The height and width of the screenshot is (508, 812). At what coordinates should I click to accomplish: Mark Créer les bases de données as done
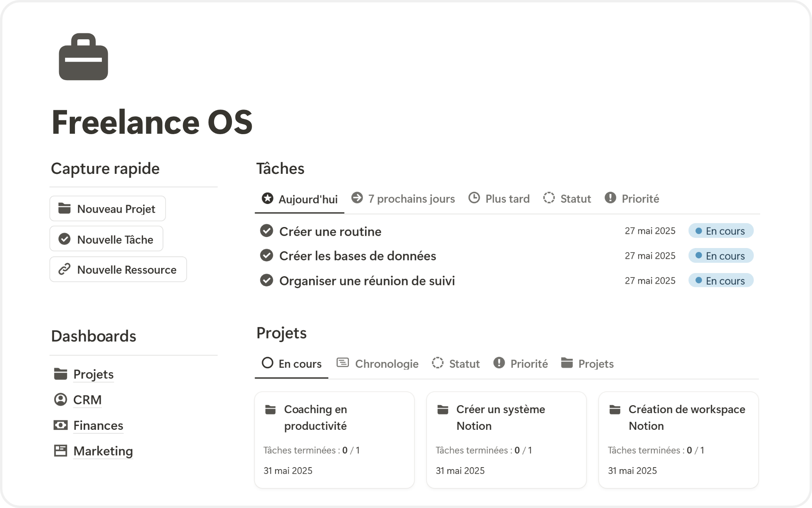point(266,256)
